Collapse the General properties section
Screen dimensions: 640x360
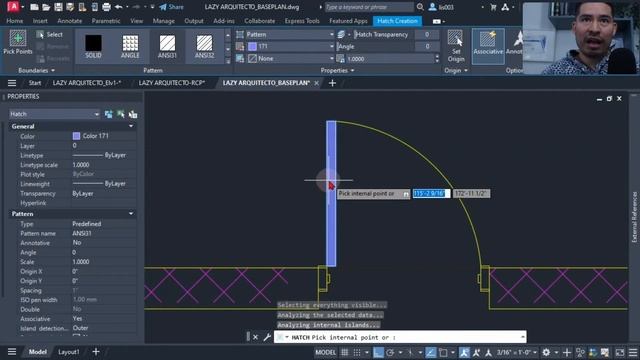pyautogui.click(x=131, y=127)
